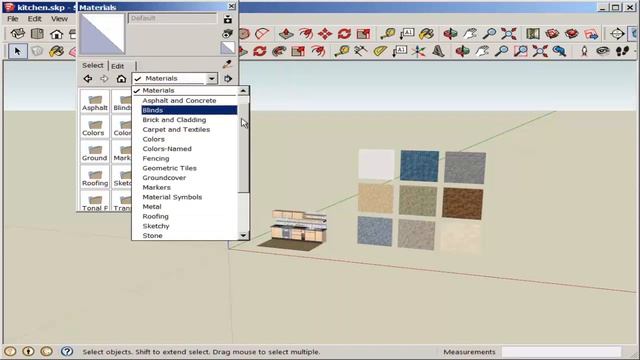Switch to the Iso view icon
The image size is (640, 360).
[x=18, y=33]
